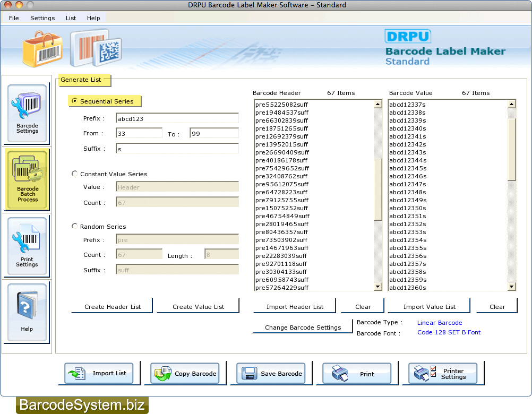
Task: Click the barcode cards logo icon
Action: point(96,48)
